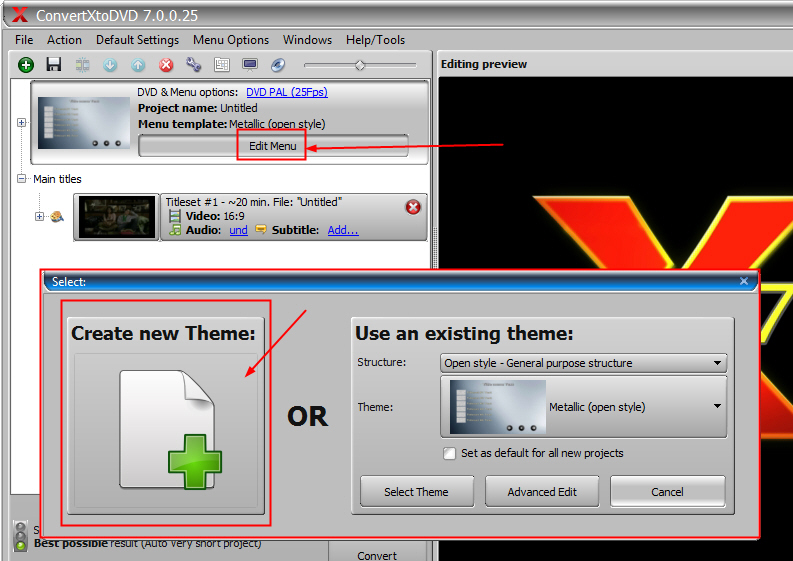The width and height of the screenshot is (793, 561).
Task: Open the Structure dropdown
Action: (584, 363)
